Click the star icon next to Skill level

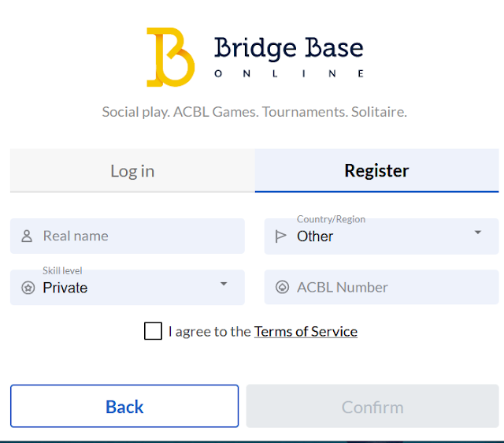coord(28,288)
